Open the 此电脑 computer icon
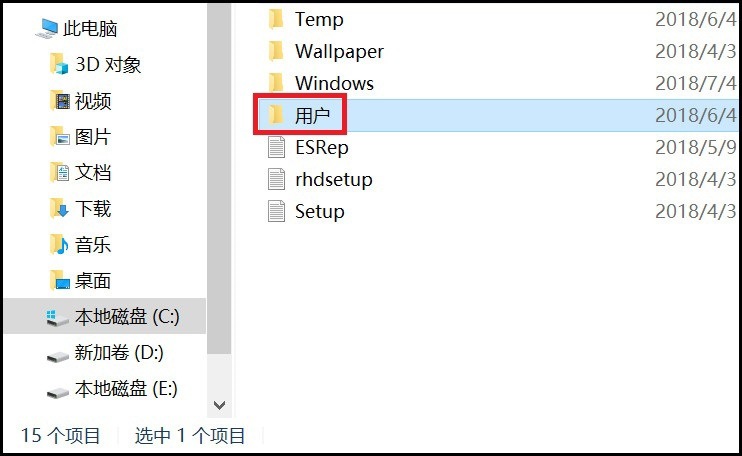The height and width of the screenshot is (456, 742). coord(47,28)
